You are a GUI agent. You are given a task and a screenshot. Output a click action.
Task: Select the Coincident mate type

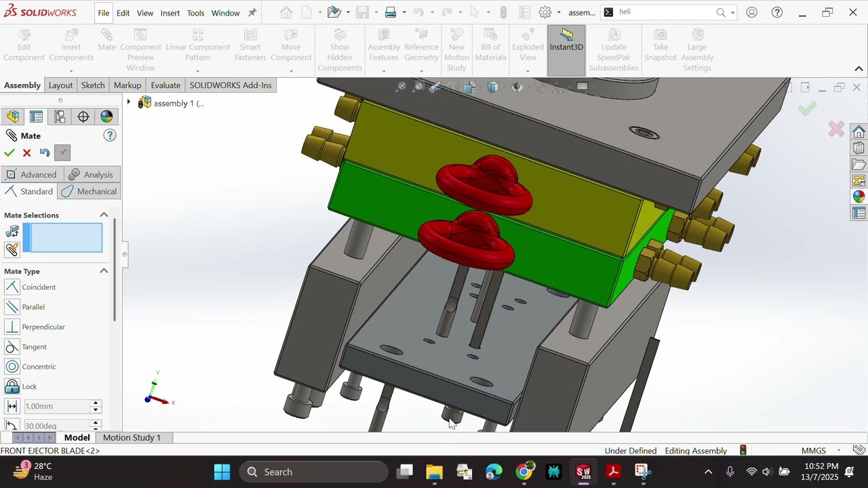coord(31,287)
